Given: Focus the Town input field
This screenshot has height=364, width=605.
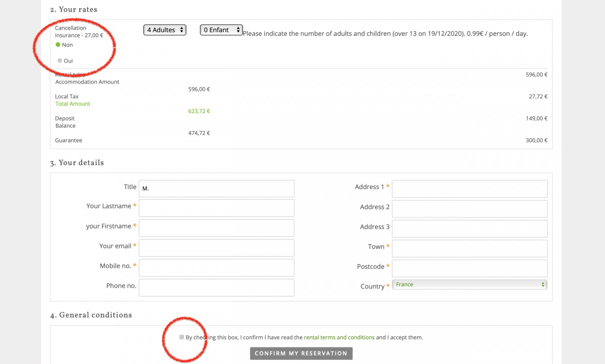Looking at the screenshot, I should click(469, 248).
